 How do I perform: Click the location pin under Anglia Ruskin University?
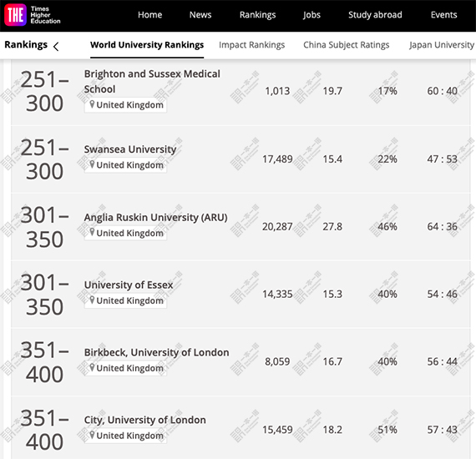92,232
